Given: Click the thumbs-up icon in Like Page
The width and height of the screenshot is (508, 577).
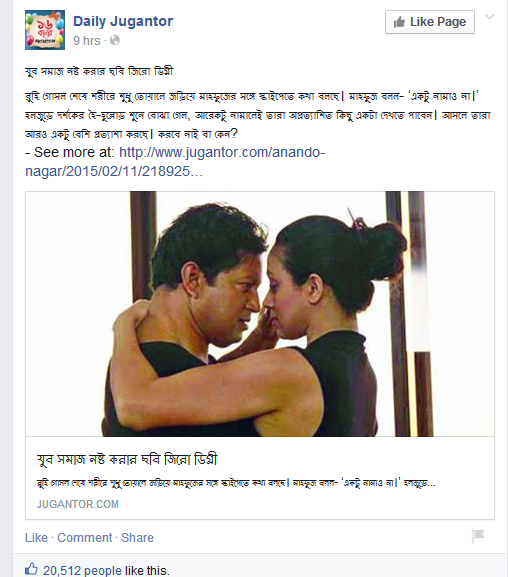Looking at the screenshot, I should click(x=399, y=22).
